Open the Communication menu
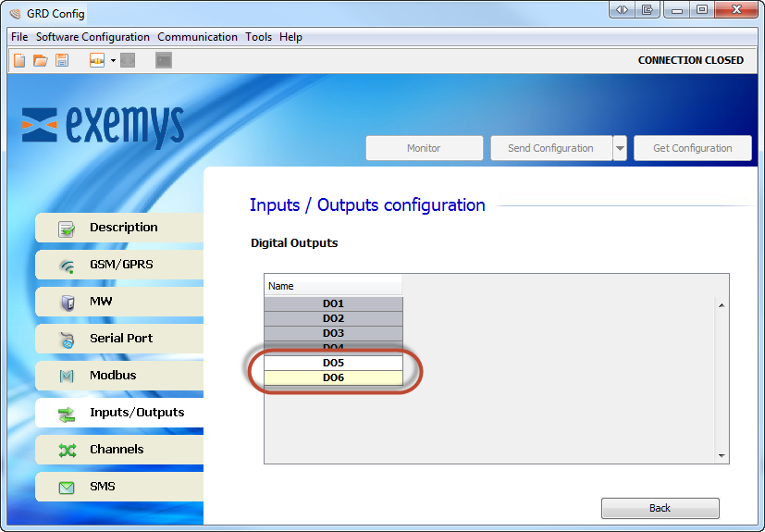This screenshot has height=532, width=765. click(197, 37)
